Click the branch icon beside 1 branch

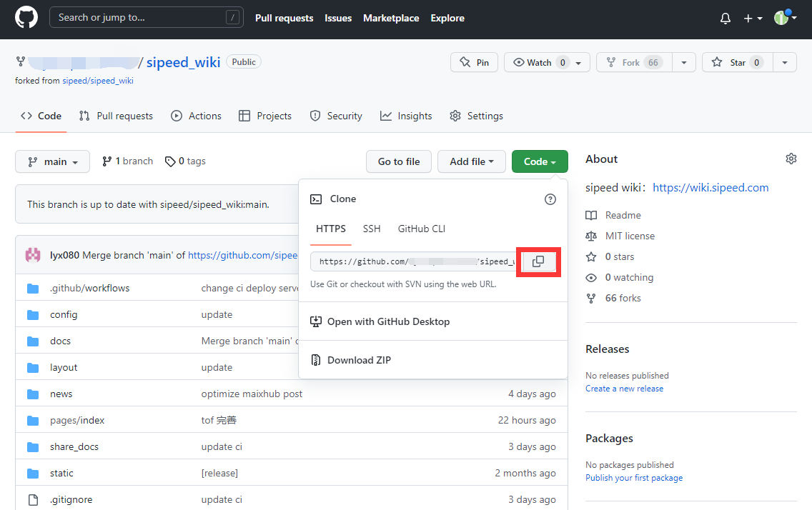coord(107,161)
